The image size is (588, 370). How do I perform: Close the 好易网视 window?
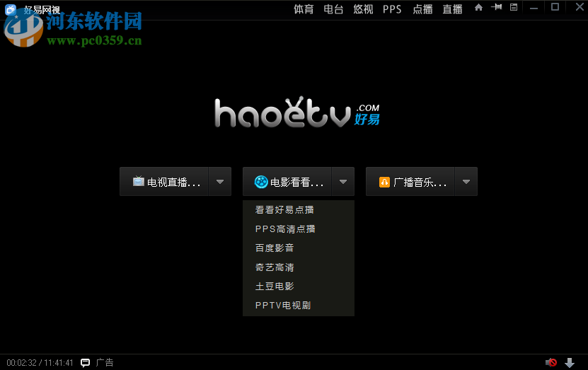(x=580, y=7)
